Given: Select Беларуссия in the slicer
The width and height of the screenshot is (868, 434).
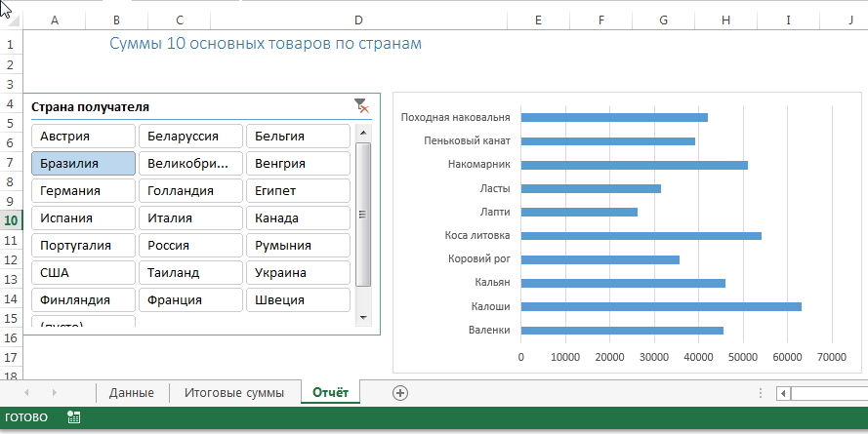Looking at the screenshot, I should click(190, 136).
